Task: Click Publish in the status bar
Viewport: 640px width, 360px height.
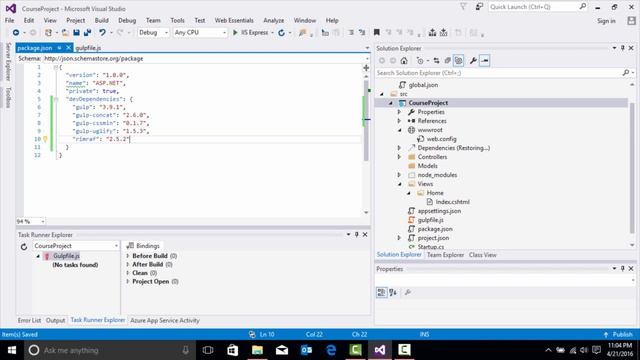Action: (x=618, y=334)
